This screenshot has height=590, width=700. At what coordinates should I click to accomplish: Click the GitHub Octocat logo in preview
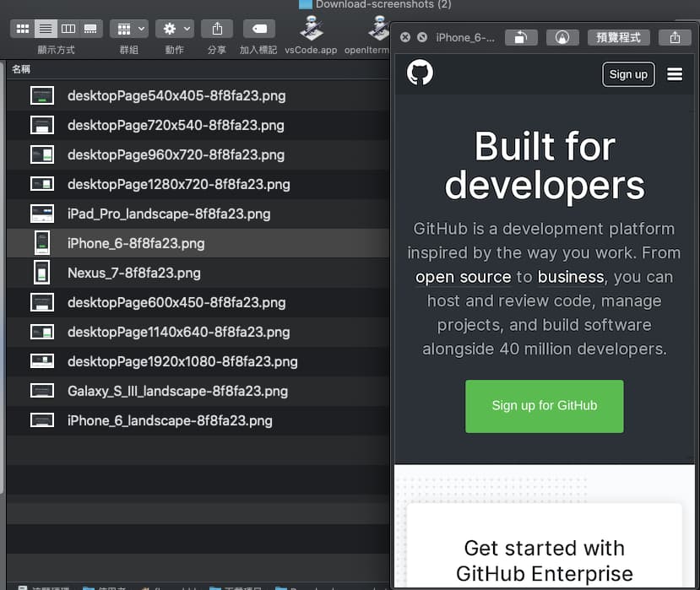coord(420,73)
